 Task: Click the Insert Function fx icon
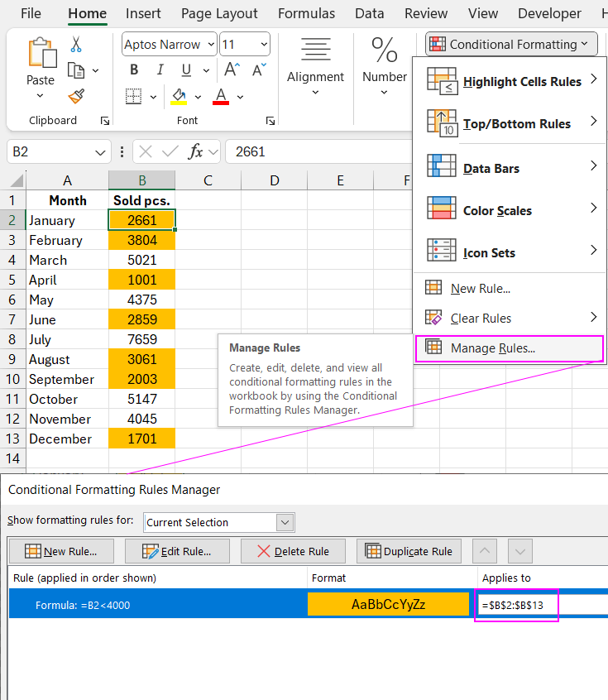pos(195,151)
